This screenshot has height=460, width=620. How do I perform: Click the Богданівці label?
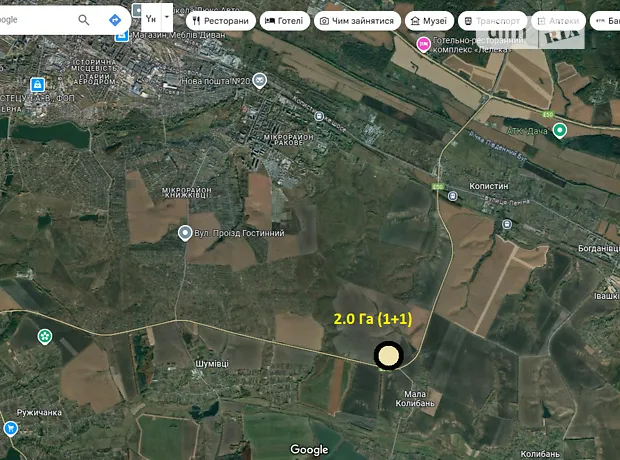pyautogui.click(x=599, y=248)
